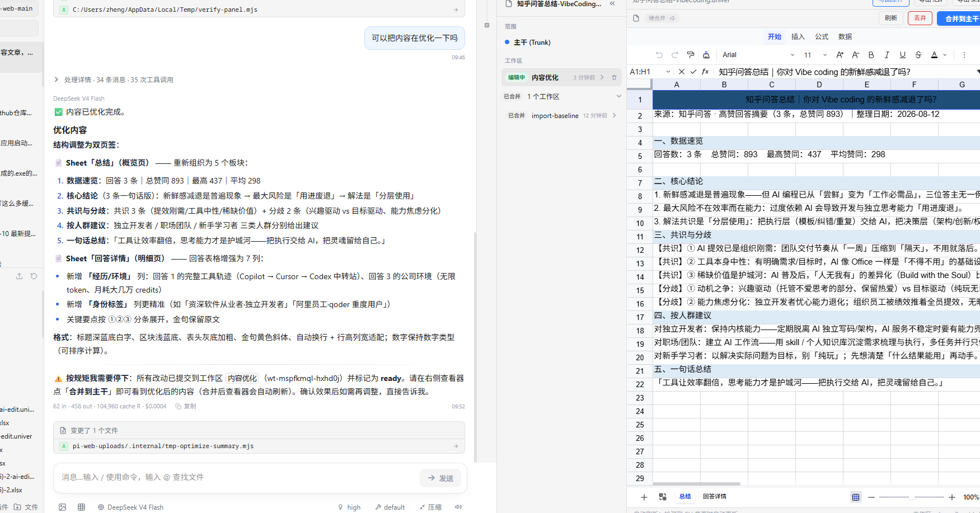Click the 丢弃 discard button
Screen dimensions: 980x513
pyautogui.click(x=920, y=18)
